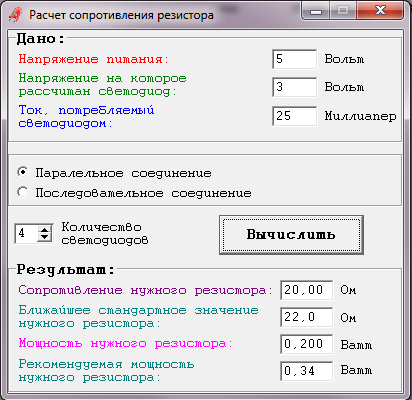The height and width of the screenshot is (400, 412).
Task: Click the disabled maximize window button
Action: (x=343, y=11)
